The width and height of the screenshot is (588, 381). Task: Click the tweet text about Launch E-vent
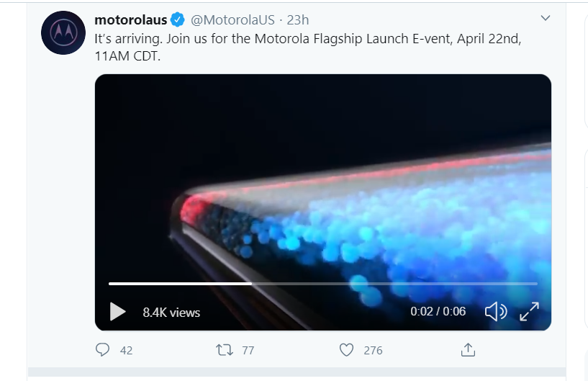308,48
